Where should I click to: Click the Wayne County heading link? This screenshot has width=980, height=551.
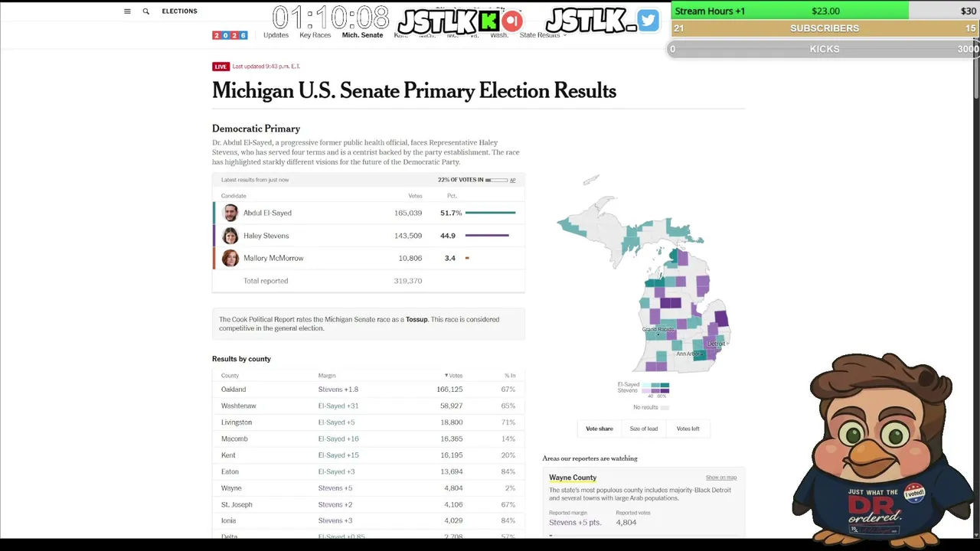coord(573,478)
